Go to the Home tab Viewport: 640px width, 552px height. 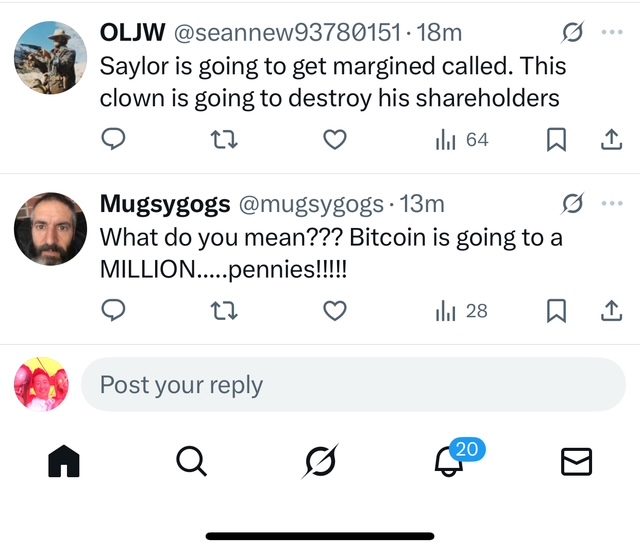pyautogui.click(x=64, y=461)
